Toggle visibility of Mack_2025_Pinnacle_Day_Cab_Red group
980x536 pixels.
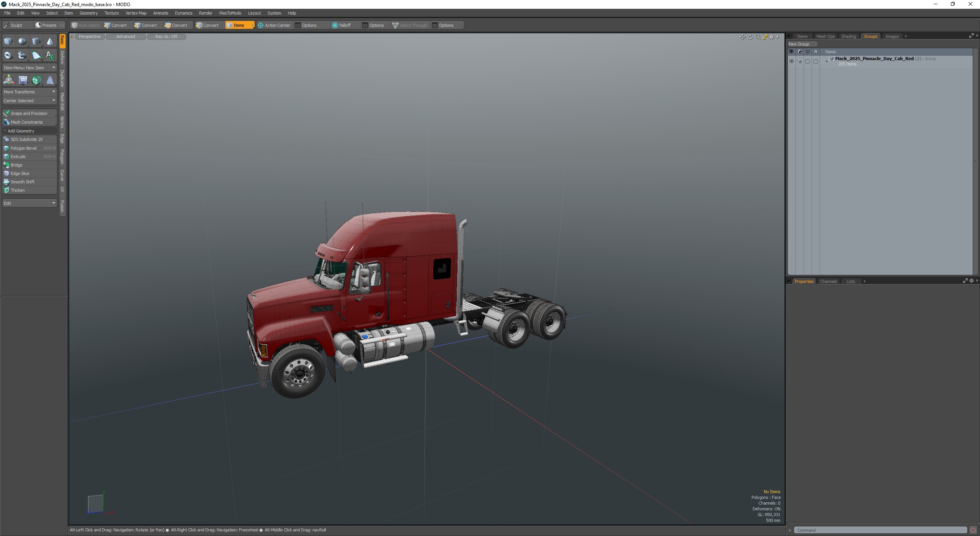[791, 61]
